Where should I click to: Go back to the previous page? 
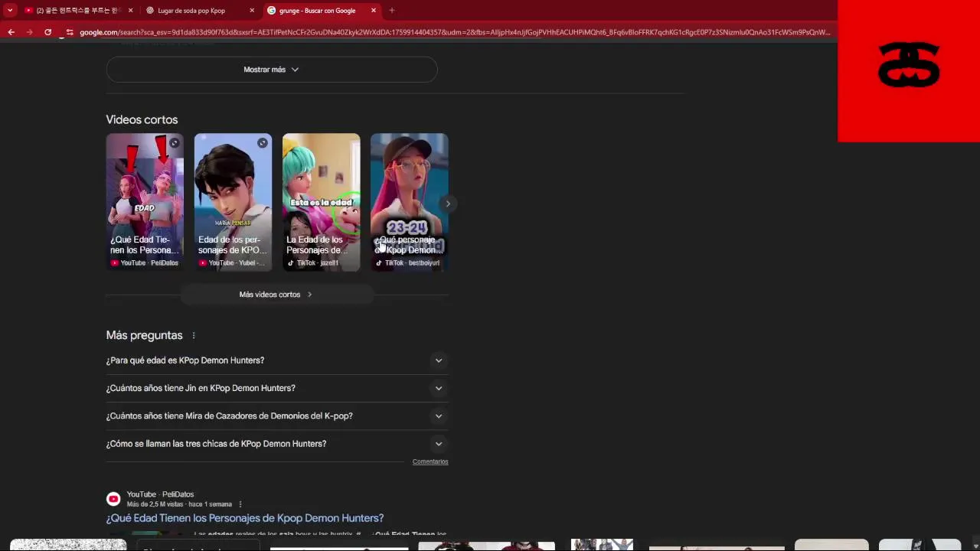(x=11, y=32)
